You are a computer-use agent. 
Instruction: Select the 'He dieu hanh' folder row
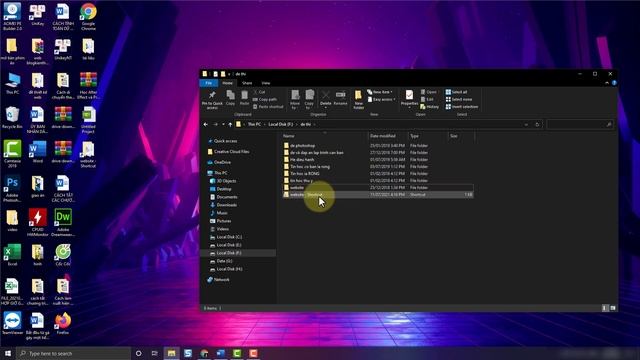[378, 160]
